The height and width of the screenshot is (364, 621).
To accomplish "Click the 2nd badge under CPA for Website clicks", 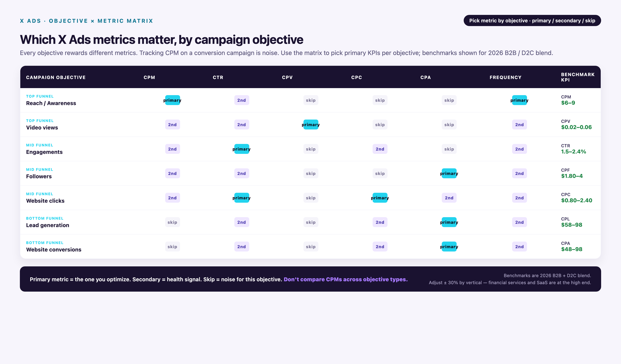I will click(449, 198).
